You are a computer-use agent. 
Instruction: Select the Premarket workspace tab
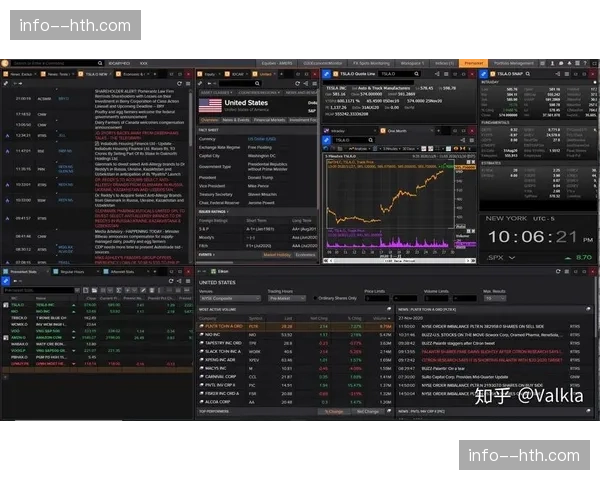point(473,62)
